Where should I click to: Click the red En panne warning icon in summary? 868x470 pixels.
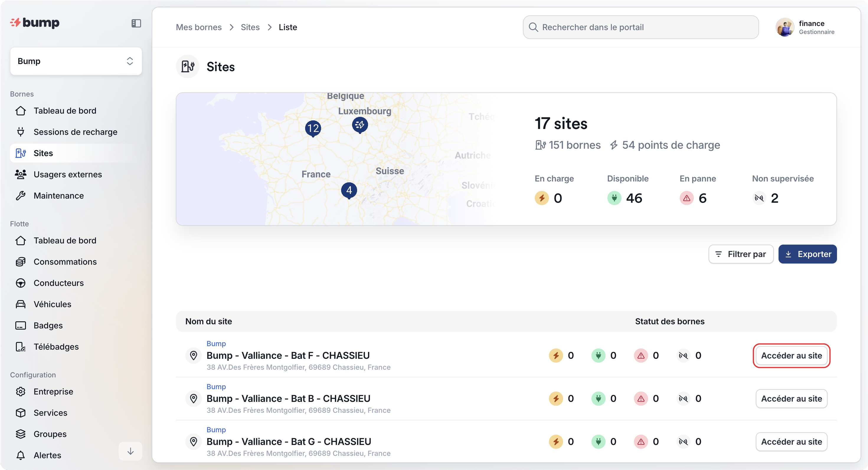[x=686, y=198]
